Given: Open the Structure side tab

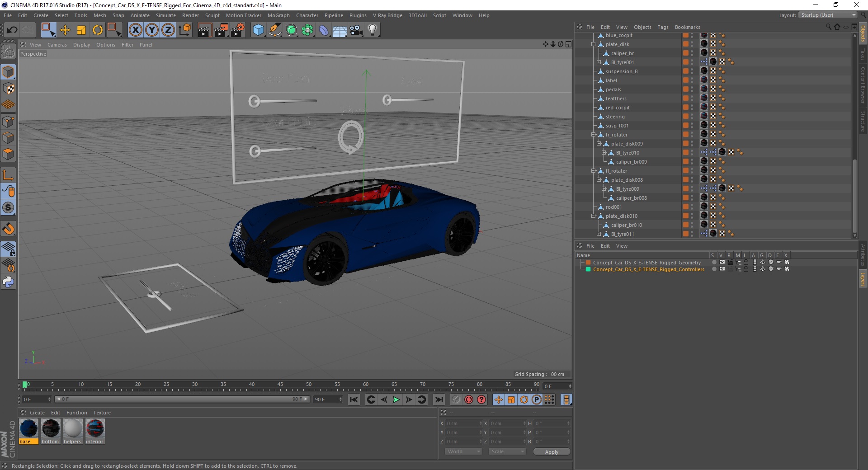Looking at the screenshot, I should (x=863, y=121).
